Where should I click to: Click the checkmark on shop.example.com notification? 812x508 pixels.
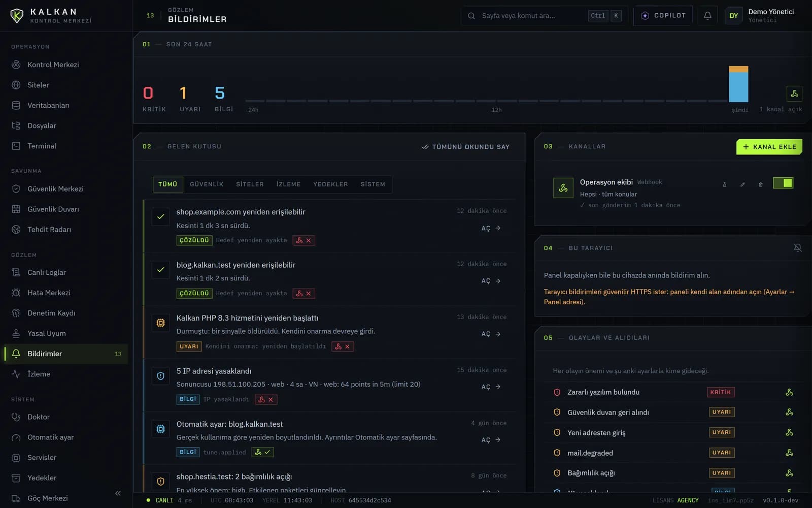pos(160,216)
